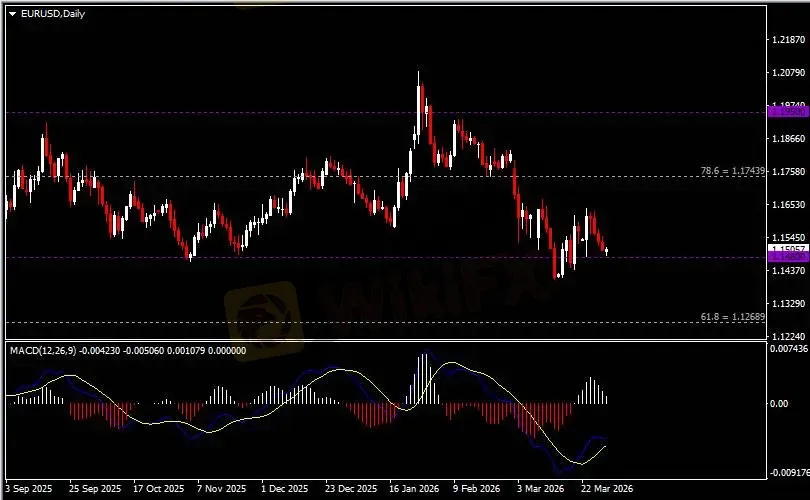The image size is (810, 500).
Task: Click the 22 Mar 2026 date label
Action: [602, 489]
